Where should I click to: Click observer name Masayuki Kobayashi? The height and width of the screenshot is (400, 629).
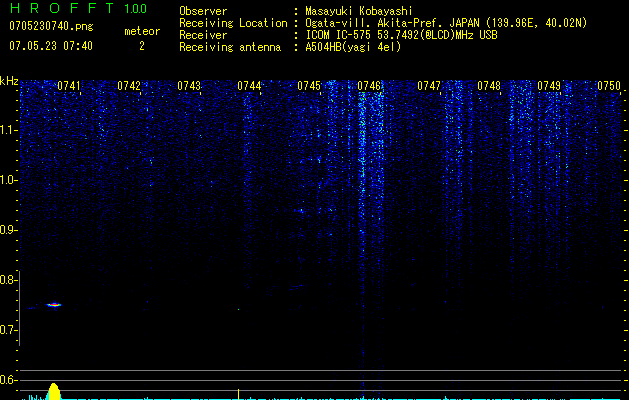[x=359, y=11]
